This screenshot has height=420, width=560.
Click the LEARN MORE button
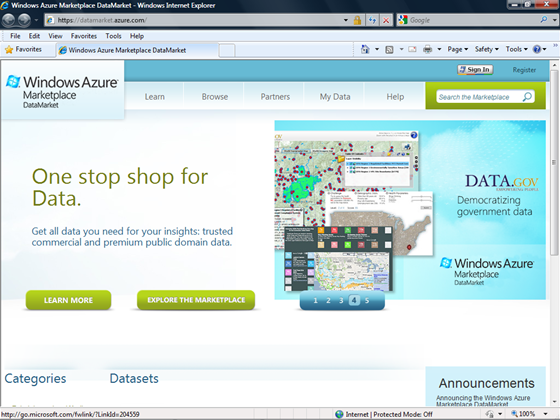point(68,300)
